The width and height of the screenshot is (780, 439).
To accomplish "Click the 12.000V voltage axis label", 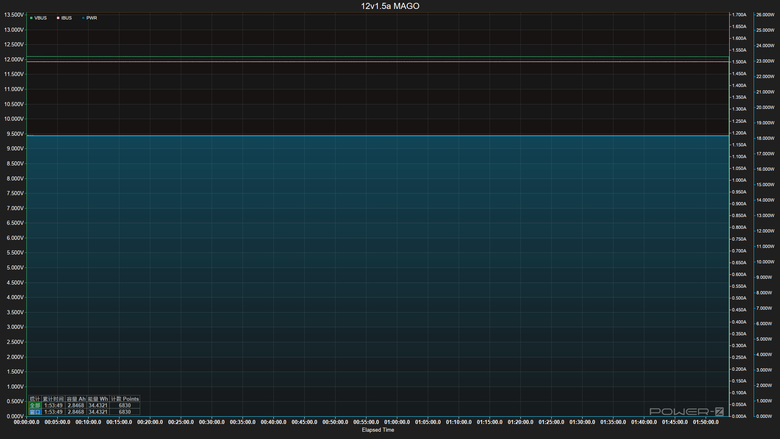I will (x=14, y=59).
